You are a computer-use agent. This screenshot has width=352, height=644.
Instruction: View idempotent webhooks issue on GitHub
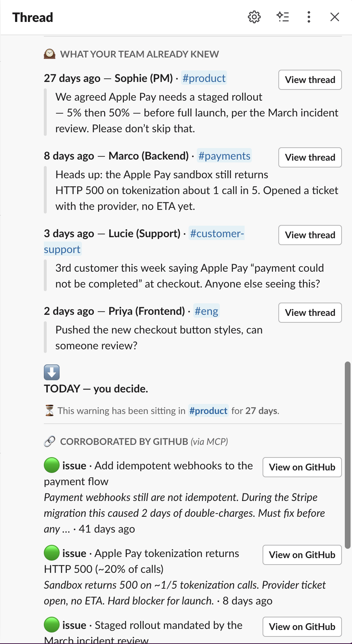click(x=302, y=467)
